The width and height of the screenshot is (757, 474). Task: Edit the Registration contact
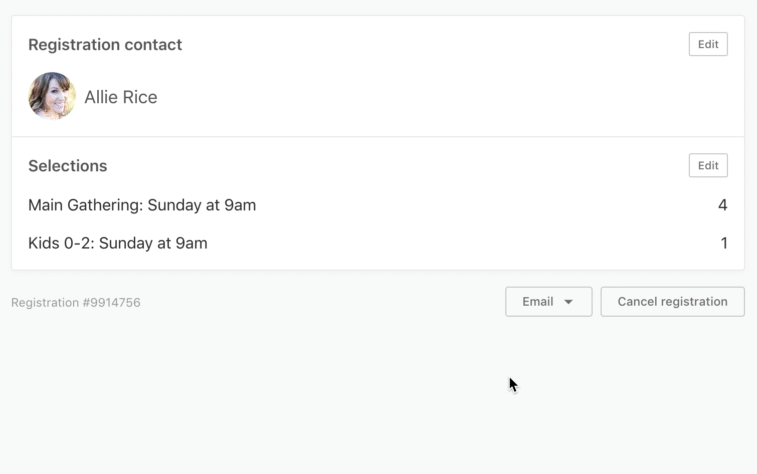pyautogui.click(x=708, y=44)
